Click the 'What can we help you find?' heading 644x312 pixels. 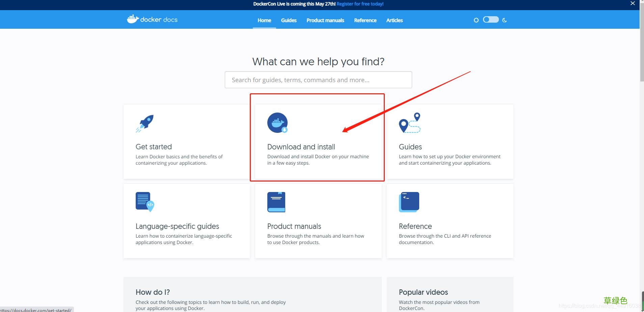(318, 62)
